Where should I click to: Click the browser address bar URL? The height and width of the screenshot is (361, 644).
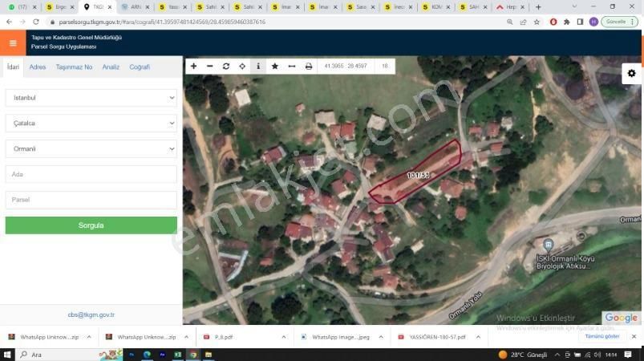162,22
